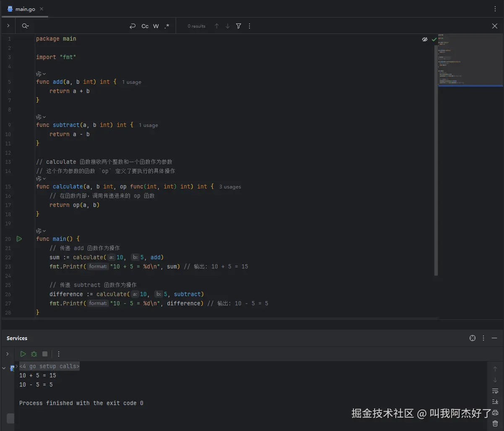The height and width of the screenshot is (431, 504).
Task: Open more actions kebab in Services toolbar
Action: [59, 354]
